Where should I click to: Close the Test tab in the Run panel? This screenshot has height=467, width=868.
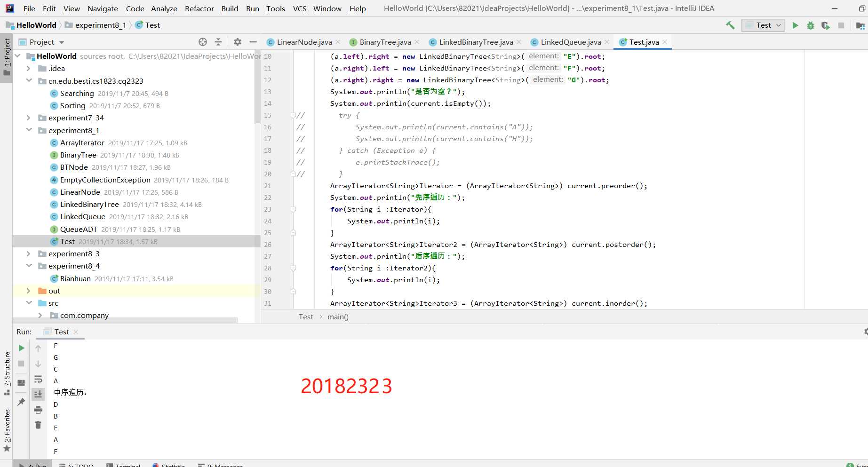coord(76,332)
